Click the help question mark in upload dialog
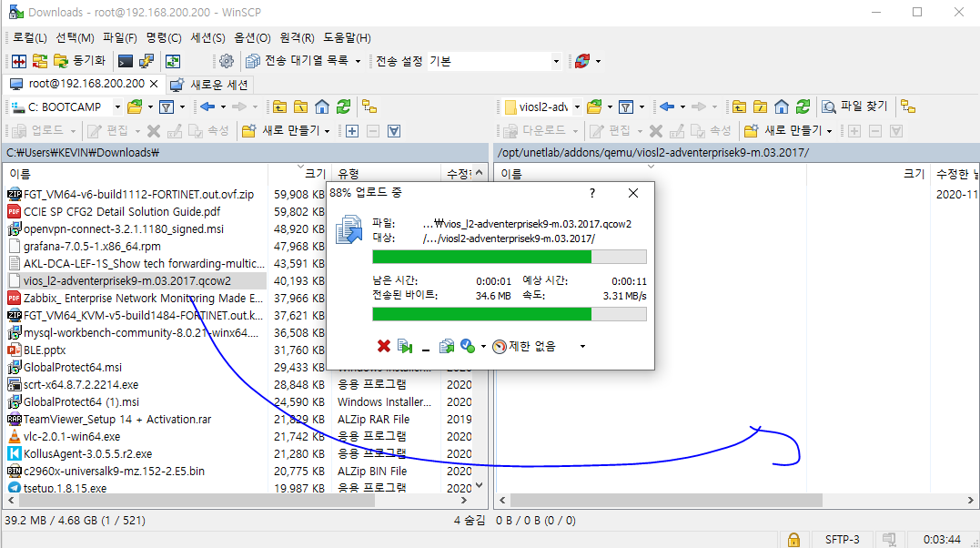This screenshot has height=548, width=980. point(591,193)
